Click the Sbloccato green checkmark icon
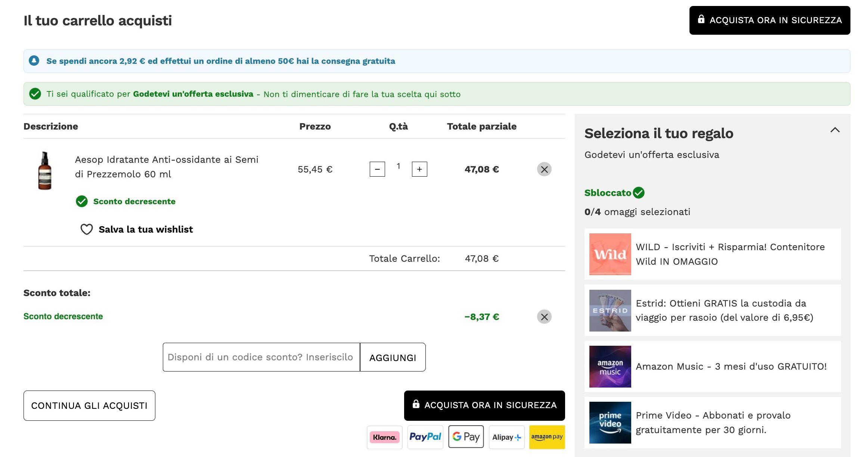The height and width of the screenshot is (457, 868). pos(639,193)
